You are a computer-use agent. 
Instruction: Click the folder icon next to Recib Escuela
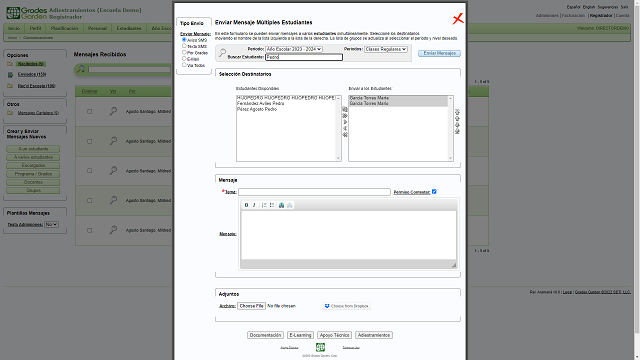[x=10, y=86]
